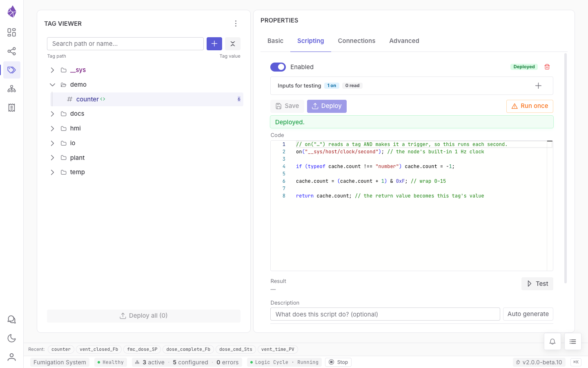Click the '0 read' inputs badge
This screenshot has width=588, height=368.
coord(352,86)
